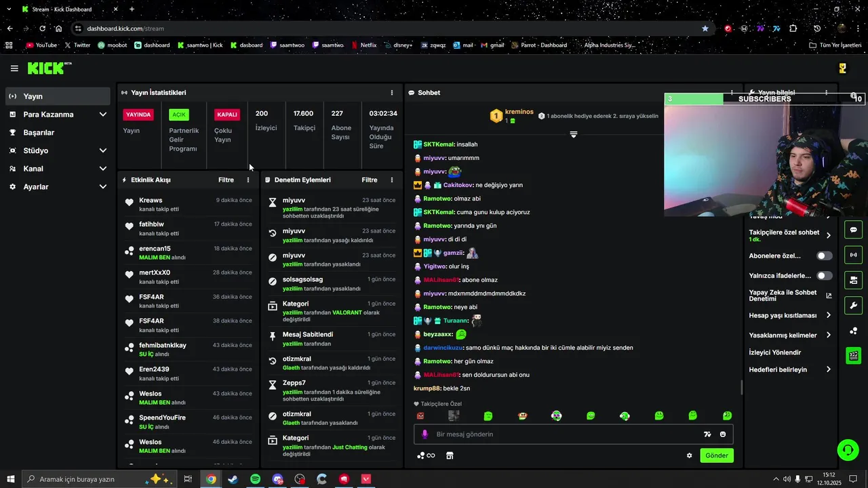Click the Gönder send button
868x488 pixels.
(717, 455)
